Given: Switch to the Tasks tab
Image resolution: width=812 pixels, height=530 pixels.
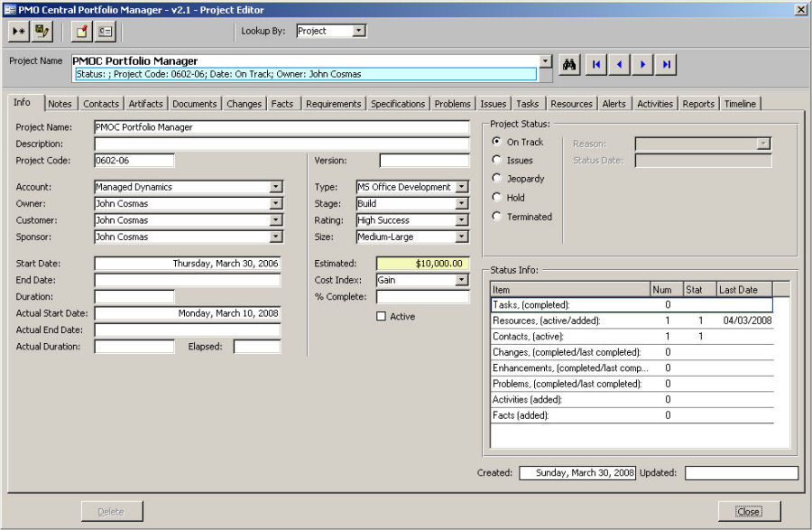Looking at the screenshot, I should point(527,104).
